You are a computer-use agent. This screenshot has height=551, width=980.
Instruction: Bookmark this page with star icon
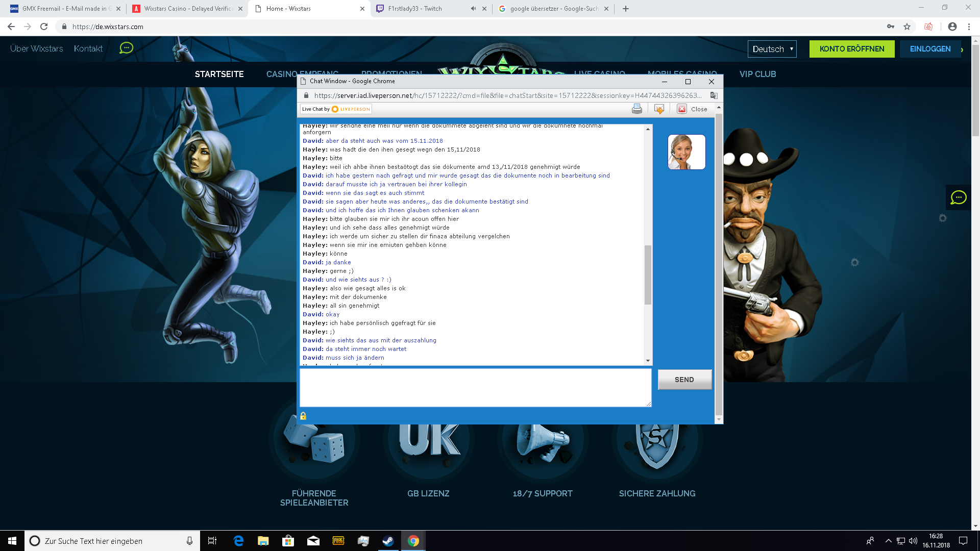(906, 27)
